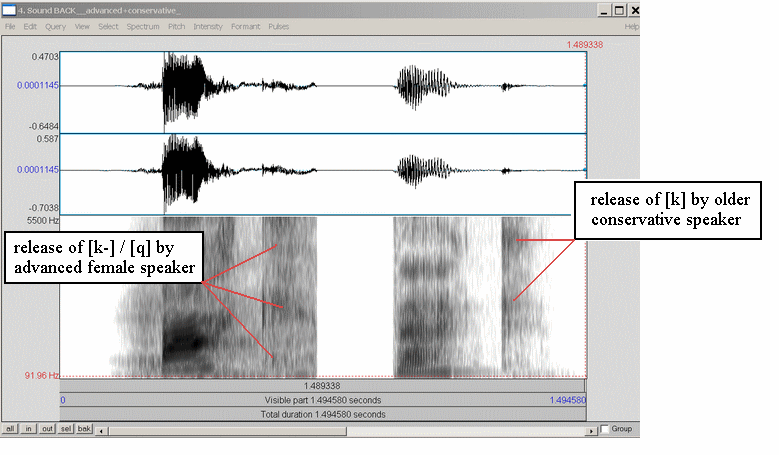Click the Praat window title bar icon
Screen dimensions: 779x455
[x=9, y=10]
